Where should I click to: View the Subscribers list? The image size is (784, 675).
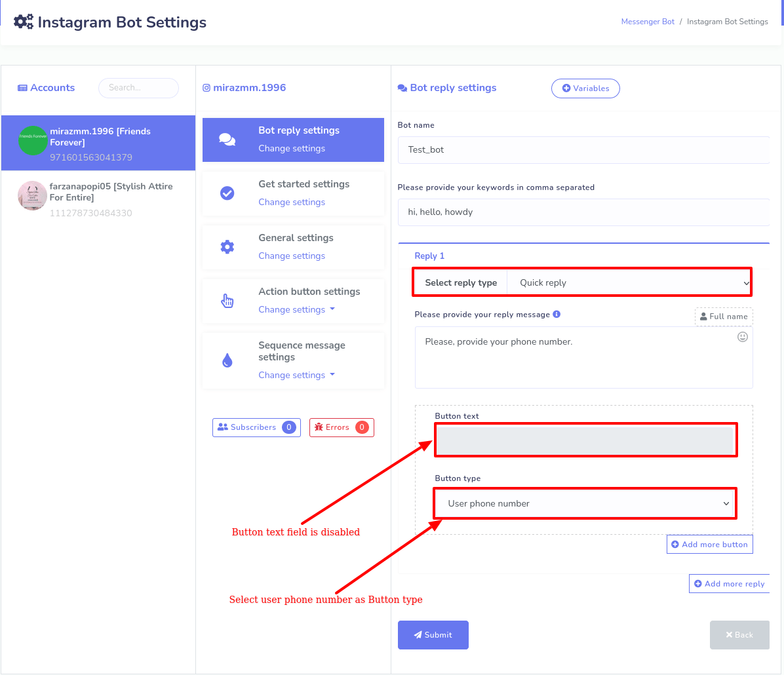256,427
